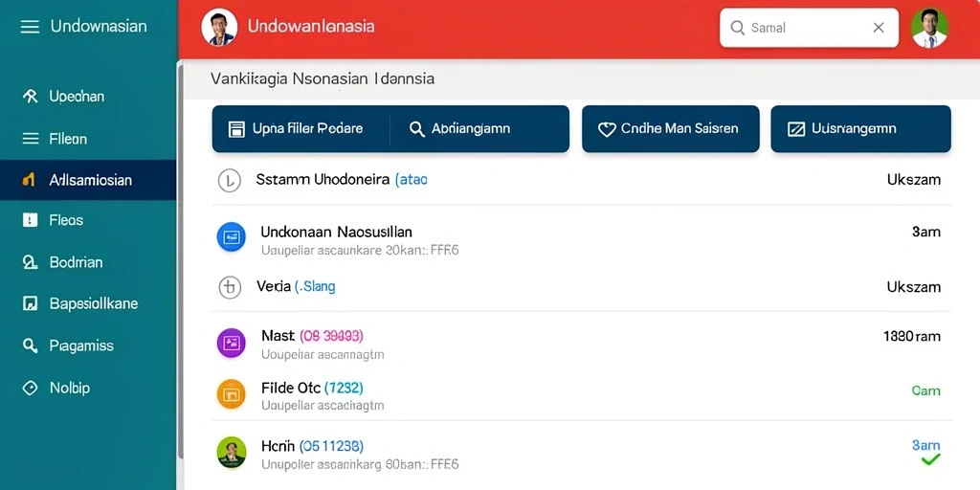The height and width of the screenshot is (490, 980).
Task: Open the user account avatar at top right
Action: pyautogui.click(x=929, y=28)
